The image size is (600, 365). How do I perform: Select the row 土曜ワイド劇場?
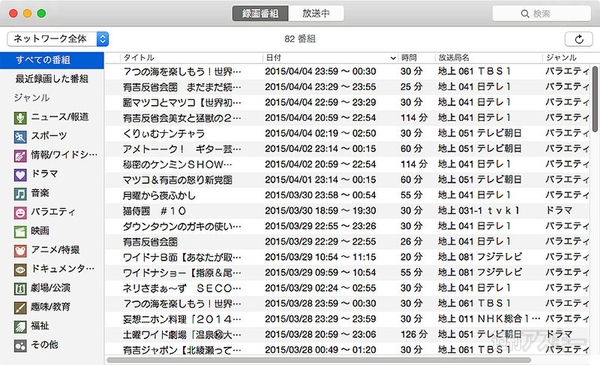click(x=347, y=335)
